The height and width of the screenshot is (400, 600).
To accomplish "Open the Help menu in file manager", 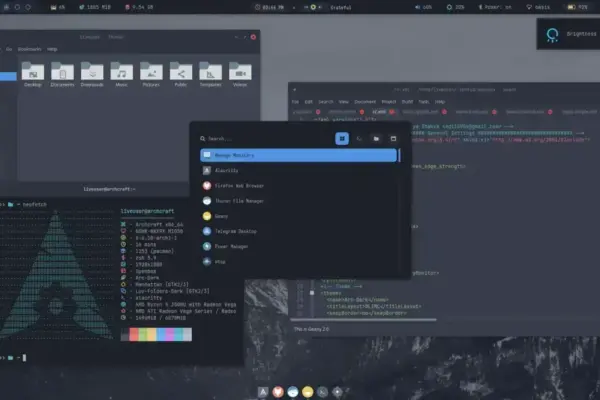I will [52, 49].
